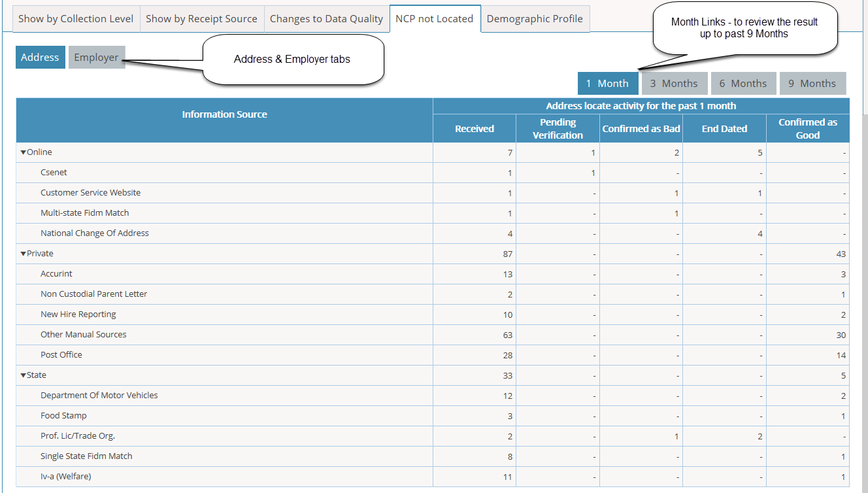Select the Other Manual Sources row

[433, 335]
